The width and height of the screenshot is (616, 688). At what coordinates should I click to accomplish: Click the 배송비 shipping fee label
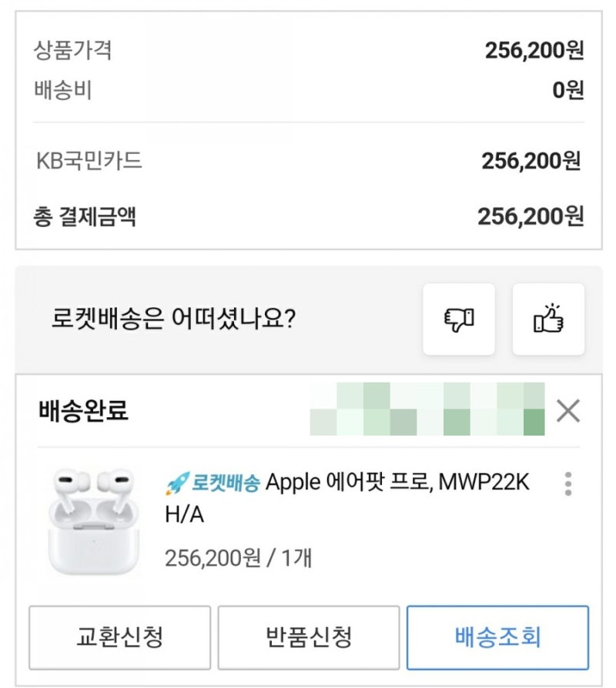click(63, 91)
